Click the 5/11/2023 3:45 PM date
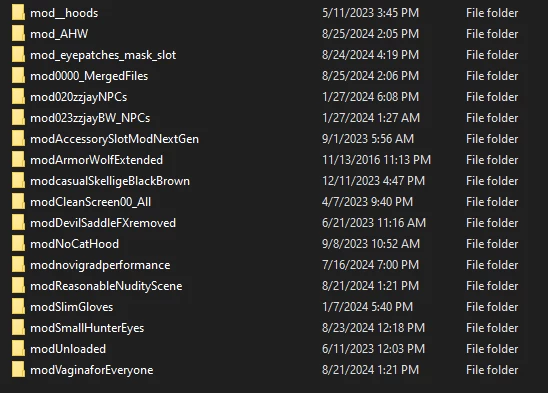This screenshot has width=548, height=393. pos(370,13)
